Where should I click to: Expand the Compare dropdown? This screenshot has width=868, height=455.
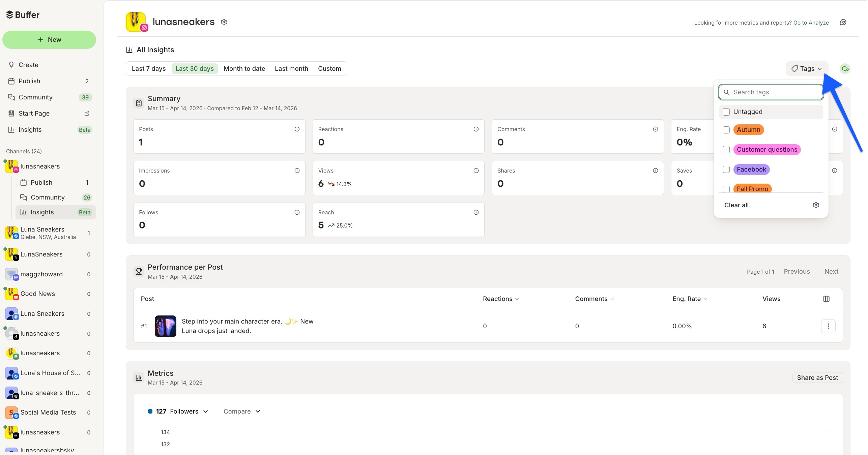coord(241,411)
